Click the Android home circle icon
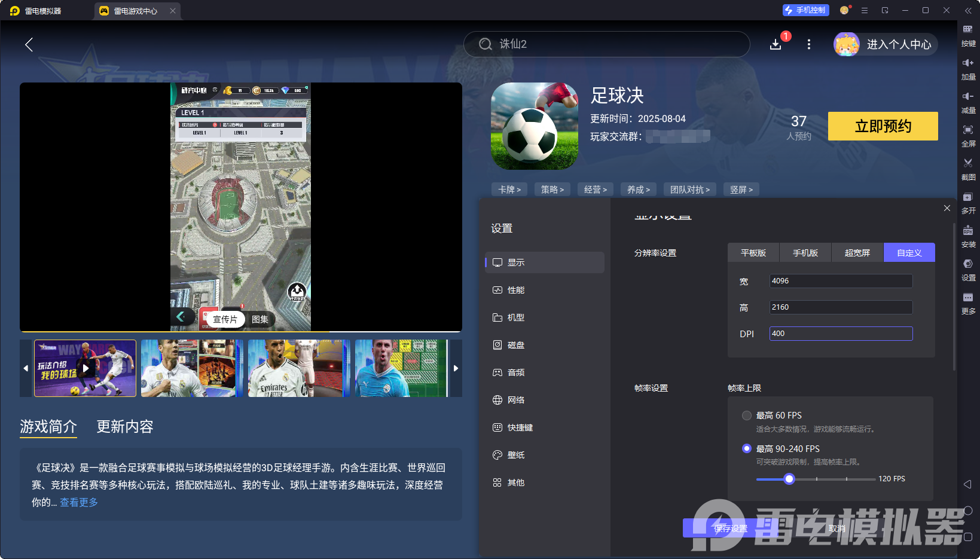 [x=968, y=511]
